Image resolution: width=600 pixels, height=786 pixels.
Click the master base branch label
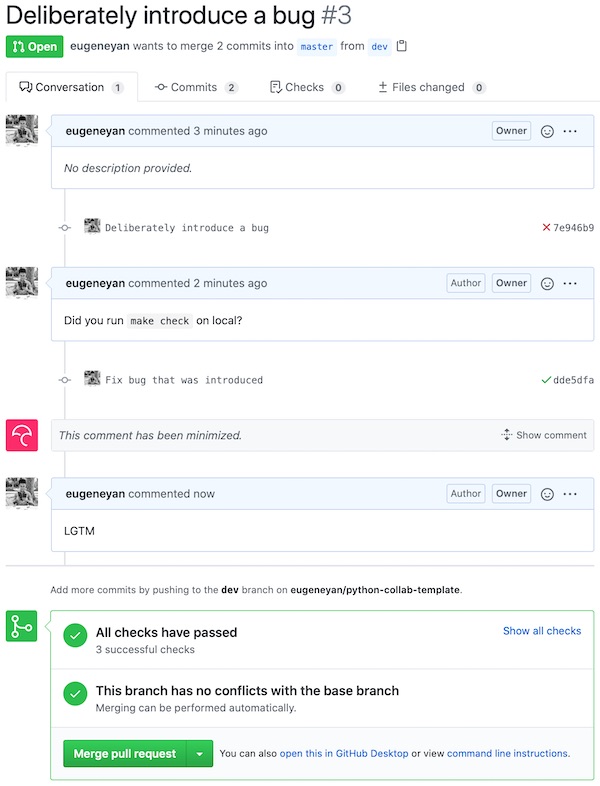(317, 47)
